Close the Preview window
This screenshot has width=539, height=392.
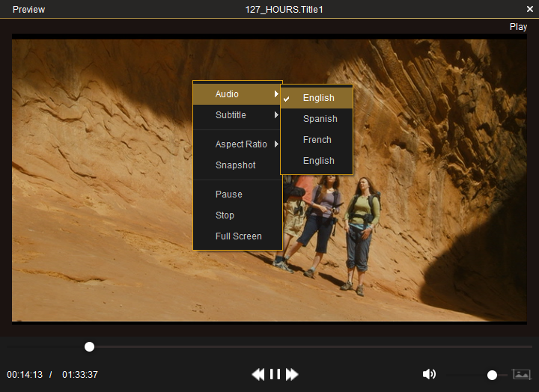point(530,9)
